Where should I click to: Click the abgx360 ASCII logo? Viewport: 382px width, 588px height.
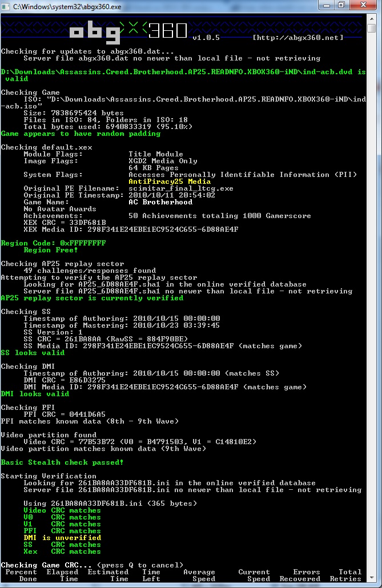128,32
